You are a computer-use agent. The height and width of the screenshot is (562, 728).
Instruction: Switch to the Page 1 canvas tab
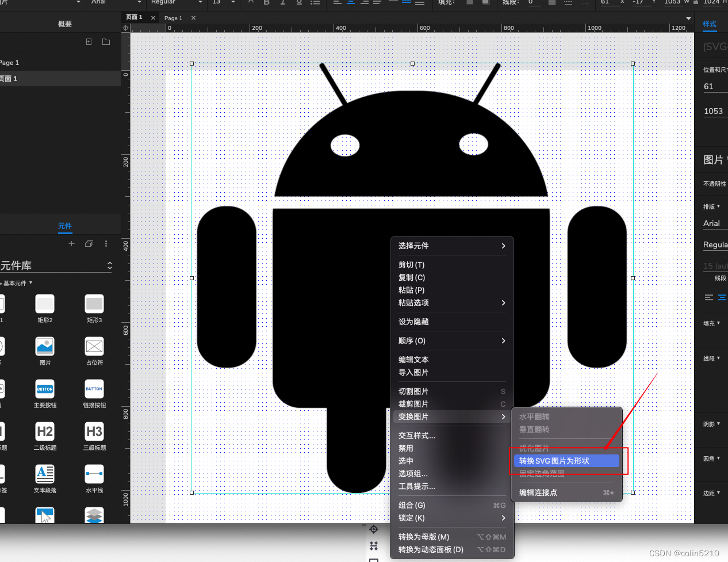pos(173,18)
